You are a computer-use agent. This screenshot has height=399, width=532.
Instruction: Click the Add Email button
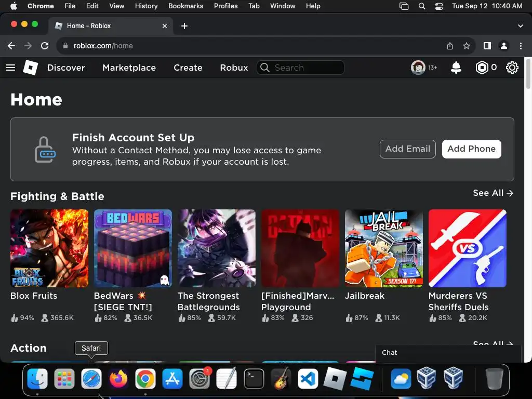[407, 149]
